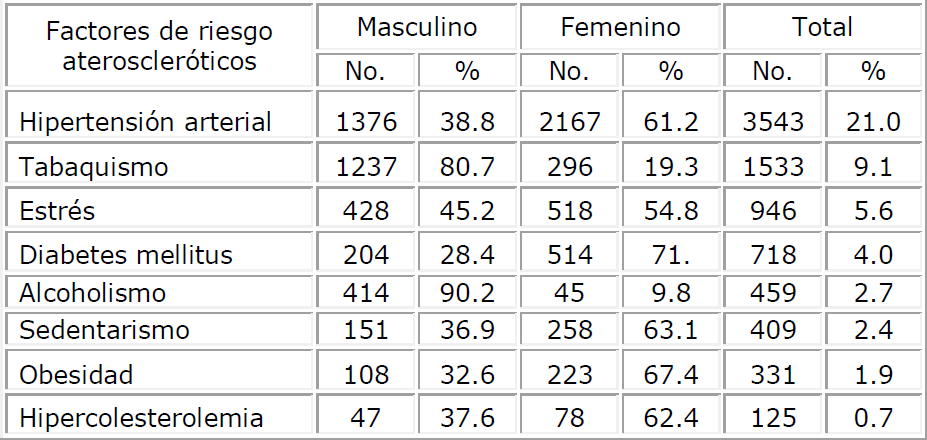Select the Femenino column header
The width and height of the screenshot is (927, 440).
tap(621, 27)
